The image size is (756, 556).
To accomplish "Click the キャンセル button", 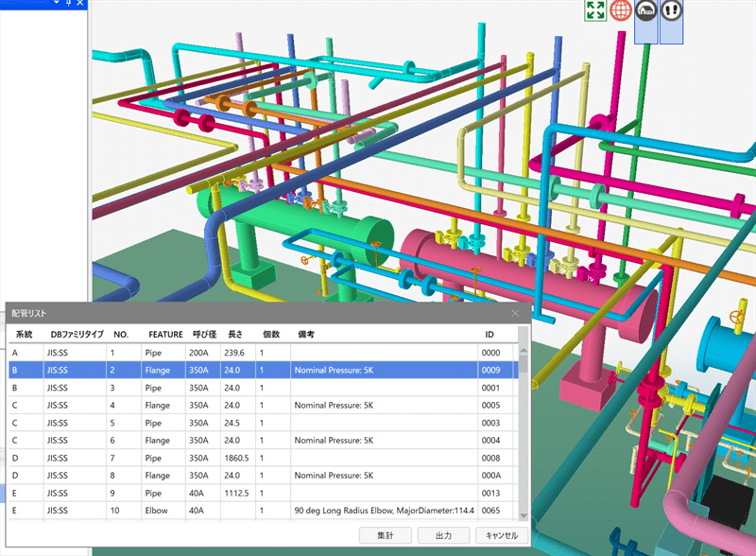I will (x=501, y=535).
